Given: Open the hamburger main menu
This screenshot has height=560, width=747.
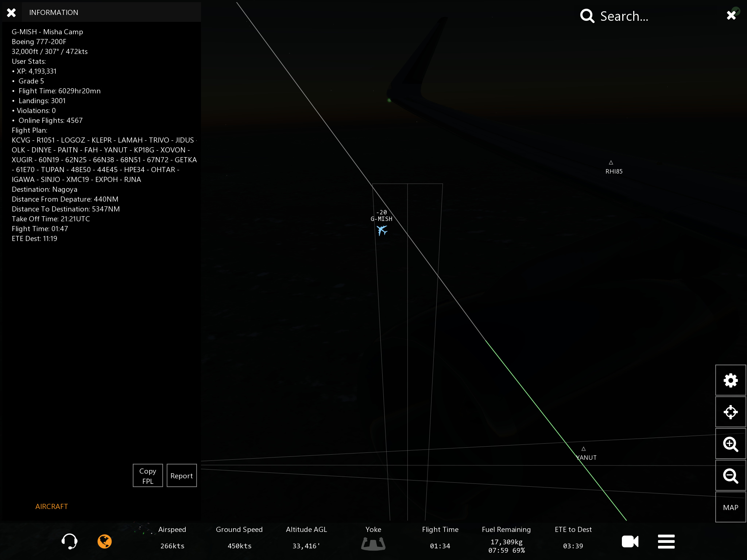Looking at the screenshot, I should click(x=666, y=541).
